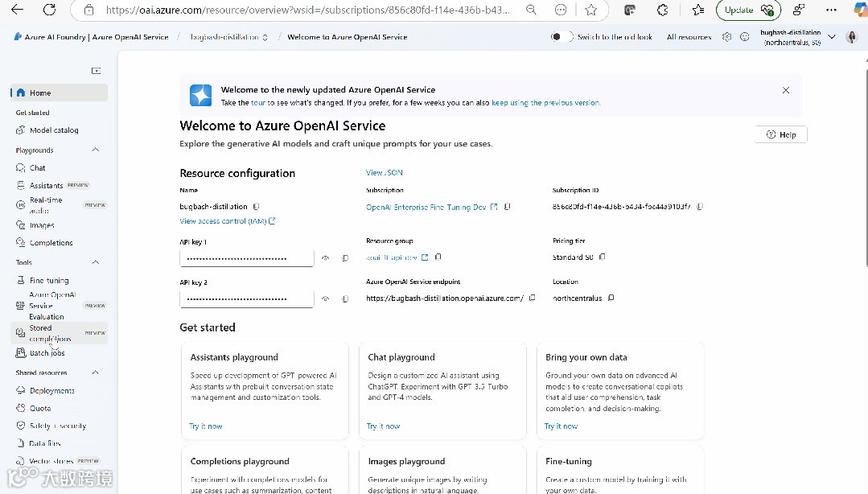
Task: Copy the resource group name
Action: (438, 257)
